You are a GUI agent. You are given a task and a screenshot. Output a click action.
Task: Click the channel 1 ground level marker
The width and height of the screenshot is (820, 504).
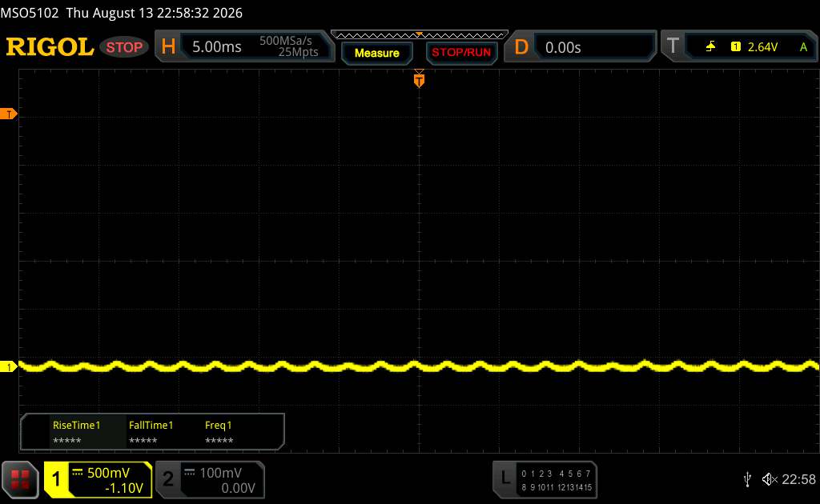tap(8, 366)
